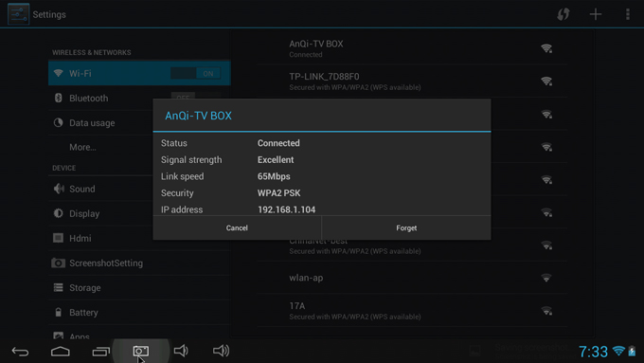Open Storage settings
Viewport: 644px width, 363px height.
139,287
